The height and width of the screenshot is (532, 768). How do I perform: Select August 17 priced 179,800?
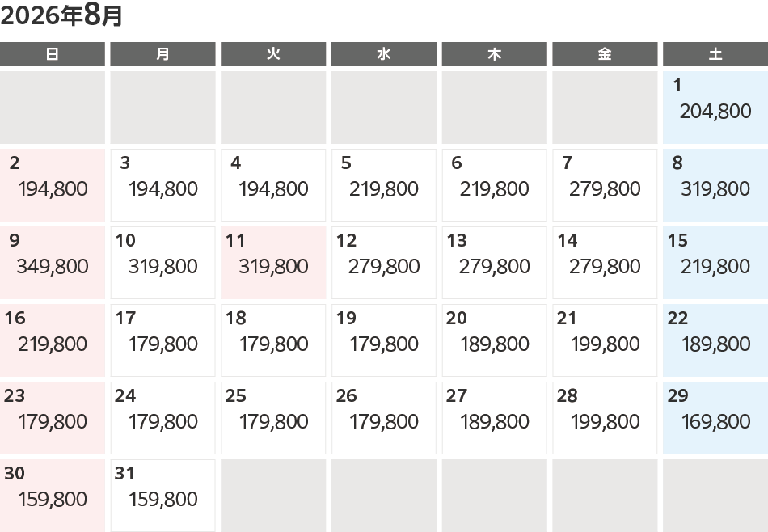coord(162,340)
